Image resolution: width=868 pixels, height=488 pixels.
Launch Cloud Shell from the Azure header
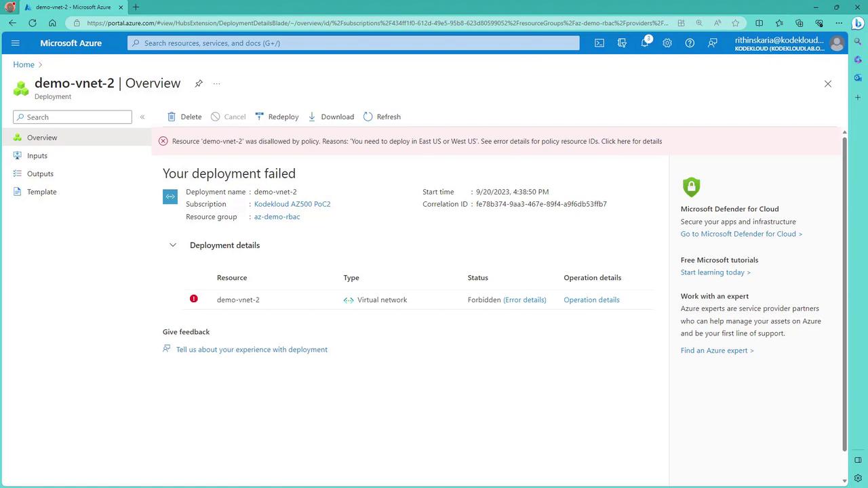point(599,43)
